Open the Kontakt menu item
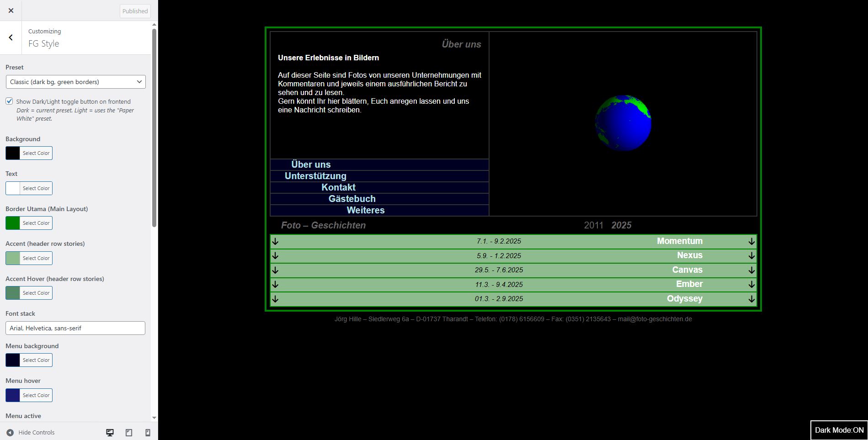 click(338, 187)
